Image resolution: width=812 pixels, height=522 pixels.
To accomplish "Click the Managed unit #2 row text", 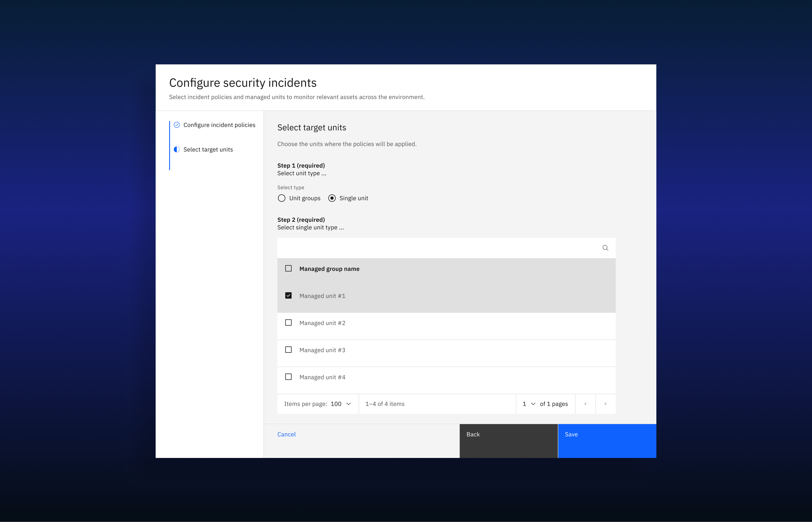I will coord(322,323).
